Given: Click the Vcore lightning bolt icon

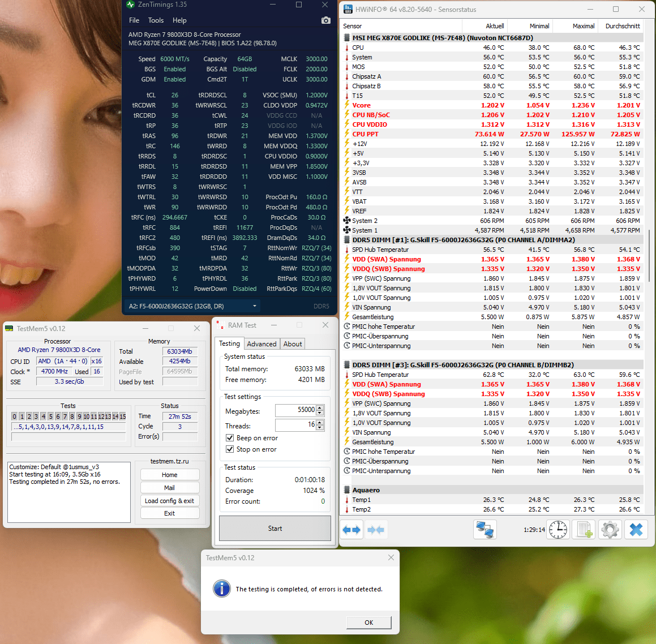Looking at the screenshot, I should coord(347,105).
